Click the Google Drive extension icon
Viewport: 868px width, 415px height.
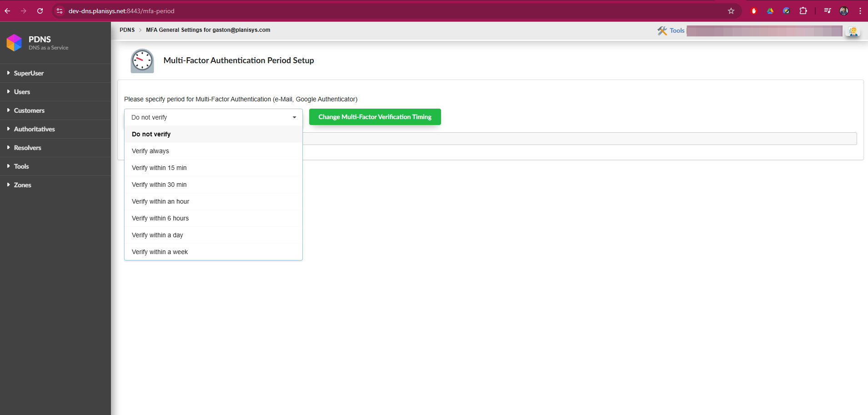point(770,11)
